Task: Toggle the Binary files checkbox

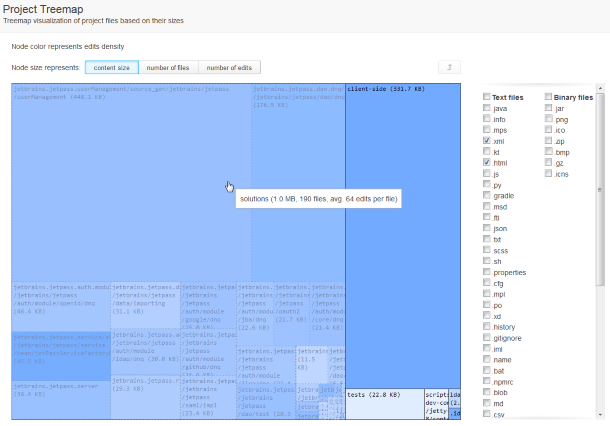Action: pos(549,96)
